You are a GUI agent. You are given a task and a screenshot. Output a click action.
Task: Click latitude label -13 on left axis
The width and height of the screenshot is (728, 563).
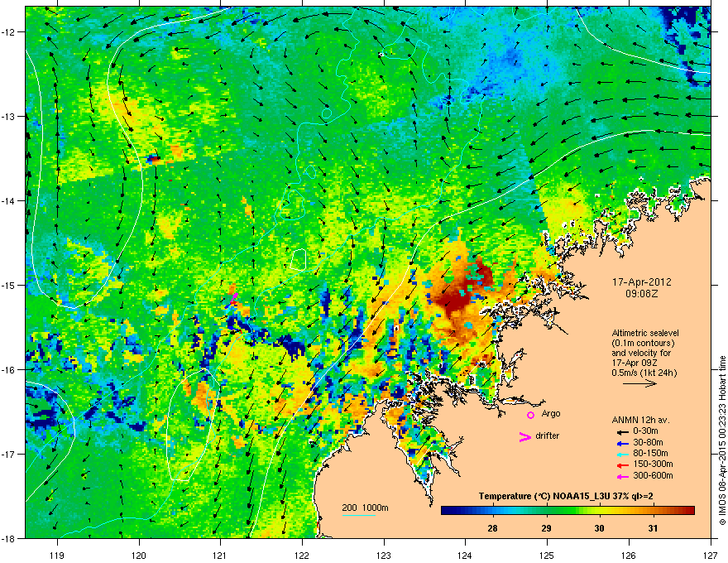tap(9, 117)
